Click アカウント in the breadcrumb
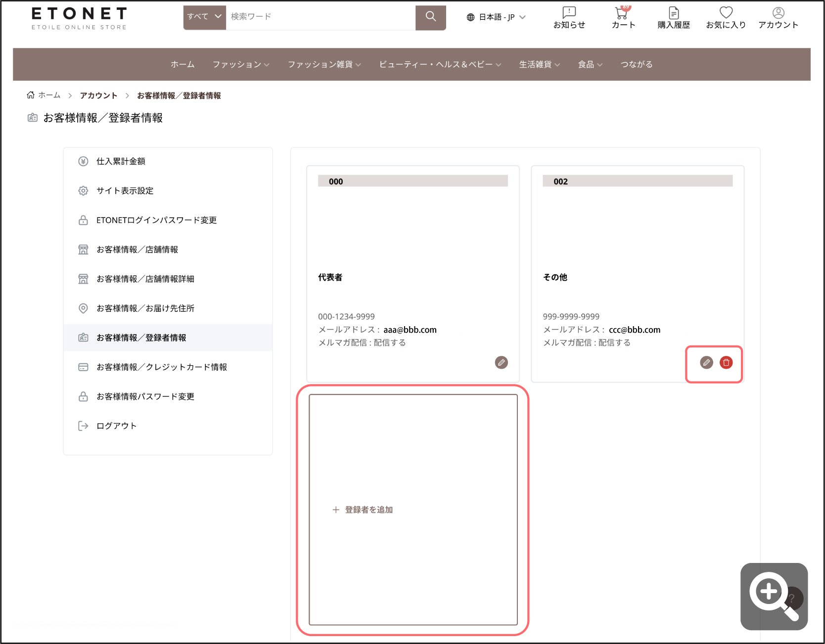The image size is (825, 644). pyautogui.click(x=98, y=95)
